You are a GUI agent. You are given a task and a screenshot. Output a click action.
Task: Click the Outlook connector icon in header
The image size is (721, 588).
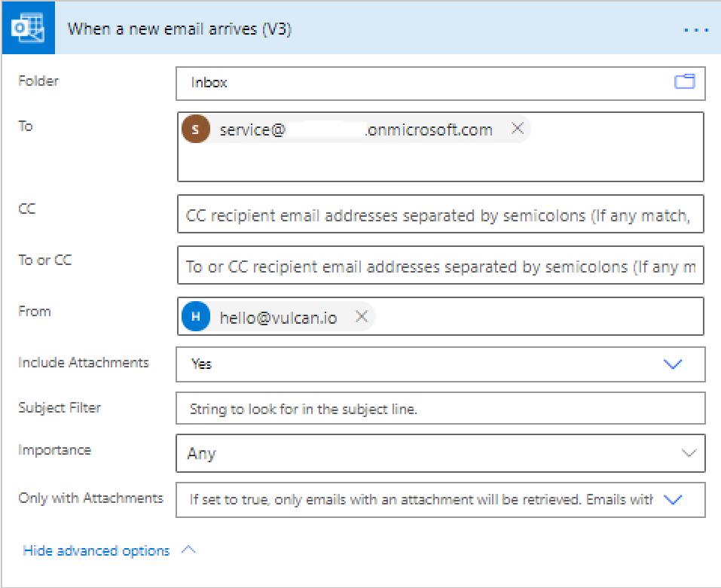click(x=28, y=29)
